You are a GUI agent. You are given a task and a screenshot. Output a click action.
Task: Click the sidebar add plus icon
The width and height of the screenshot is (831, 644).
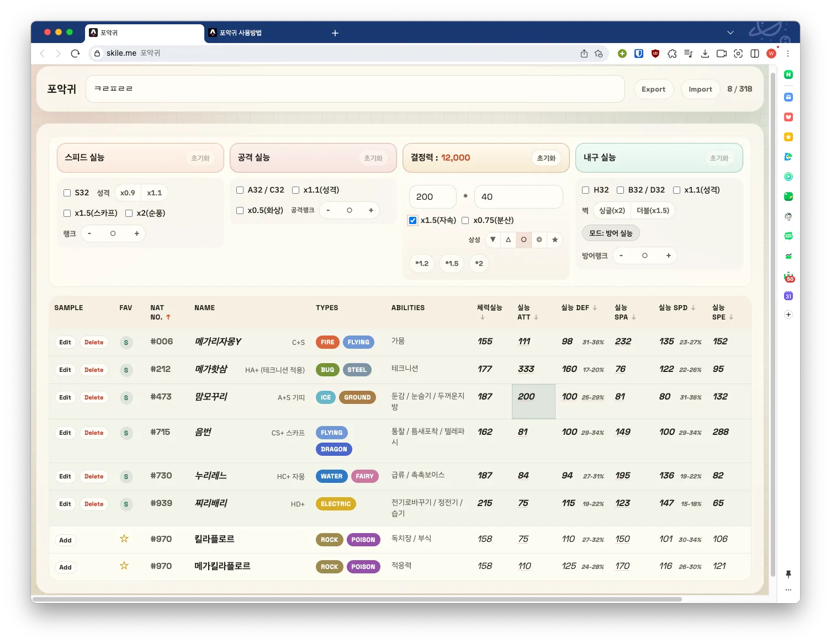[x=788, y=315]
